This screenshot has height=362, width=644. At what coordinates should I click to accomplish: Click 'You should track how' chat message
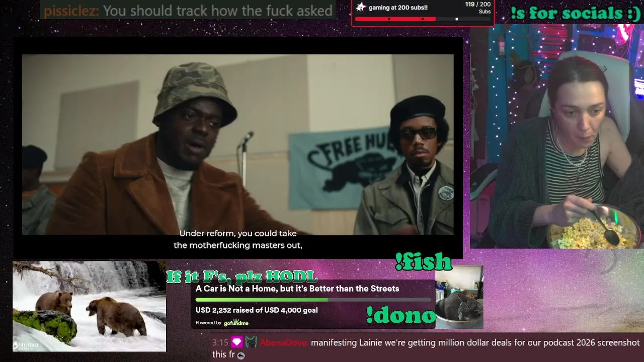pos(218,11)
